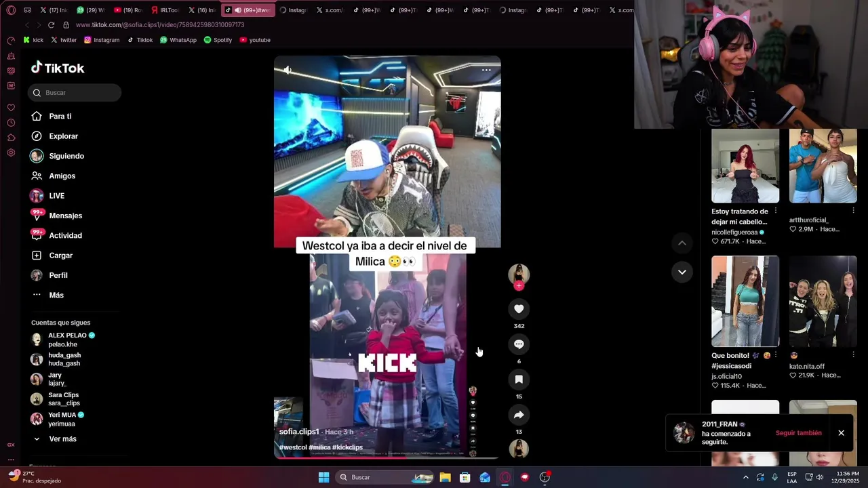Image resolution: width=868 pixels, height=488 pixels.
Task: Follow the creator via the red plus badge
Action: 519,285
